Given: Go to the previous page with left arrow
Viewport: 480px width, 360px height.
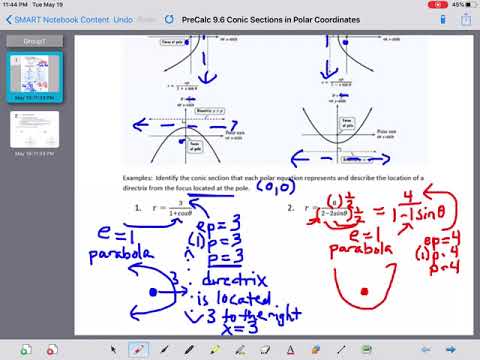Looking at the screenshot, I should [x=426, y=349].
